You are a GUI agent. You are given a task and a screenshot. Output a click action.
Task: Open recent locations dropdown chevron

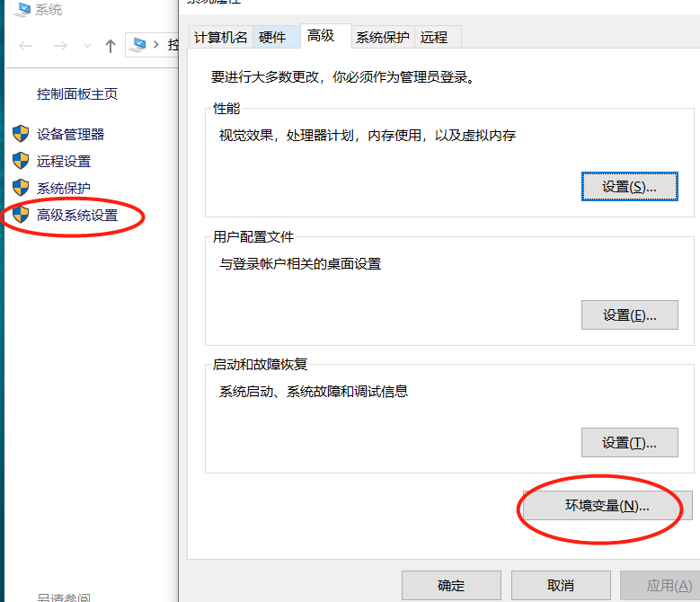[x=87, y=46]
